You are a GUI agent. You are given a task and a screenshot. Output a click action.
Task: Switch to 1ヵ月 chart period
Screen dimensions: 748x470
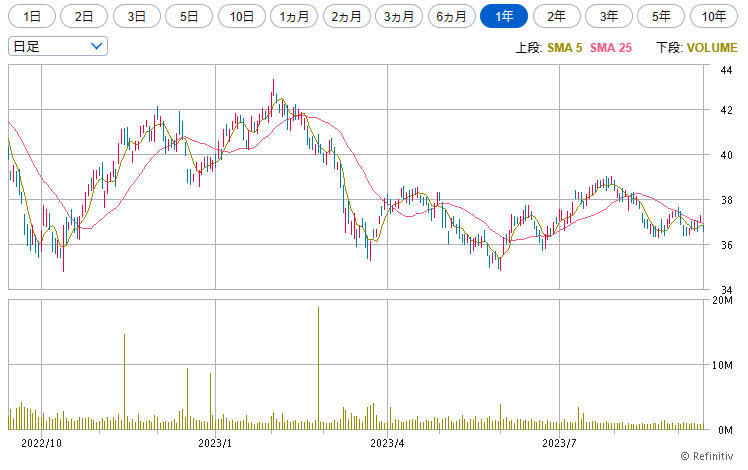295,16
